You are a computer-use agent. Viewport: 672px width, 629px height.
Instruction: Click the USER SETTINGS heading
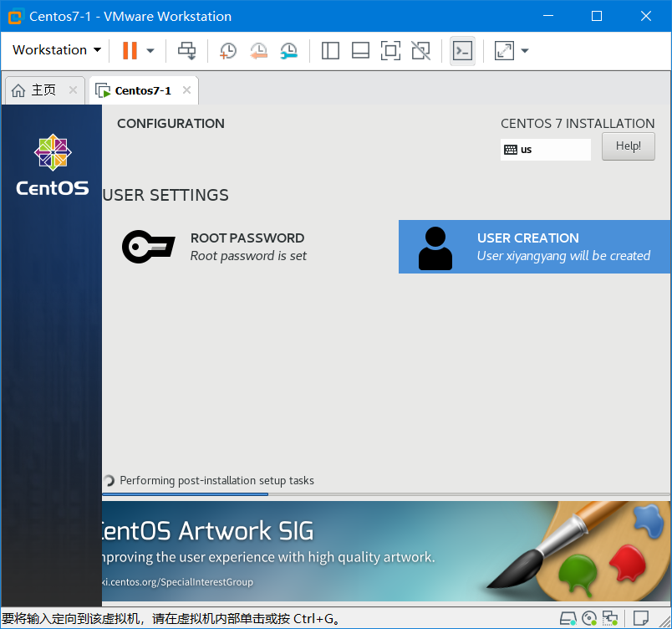click(165, 195)
